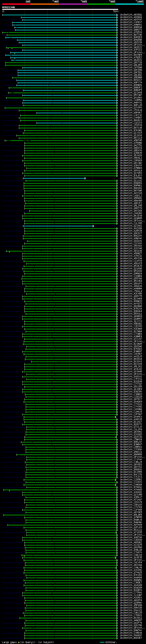Select hit label UniRef100_A4RY01

click(131, 103)
